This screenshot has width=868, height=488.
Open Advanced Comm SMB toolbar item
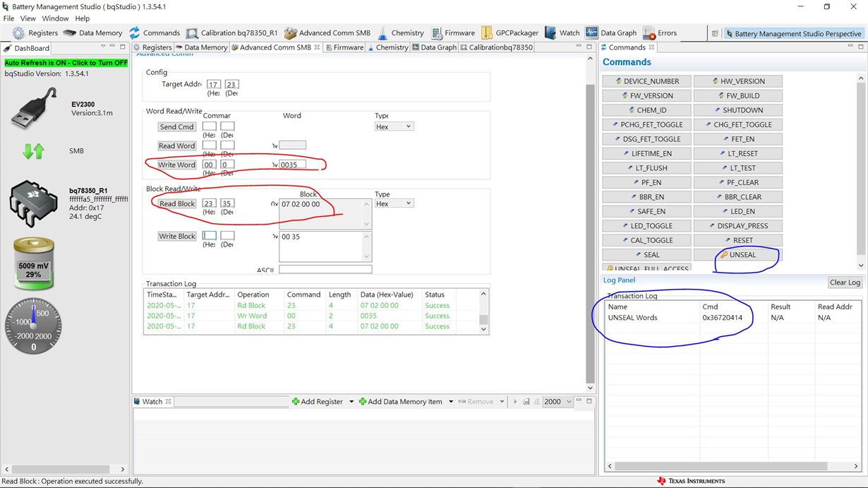pos(327,32)
